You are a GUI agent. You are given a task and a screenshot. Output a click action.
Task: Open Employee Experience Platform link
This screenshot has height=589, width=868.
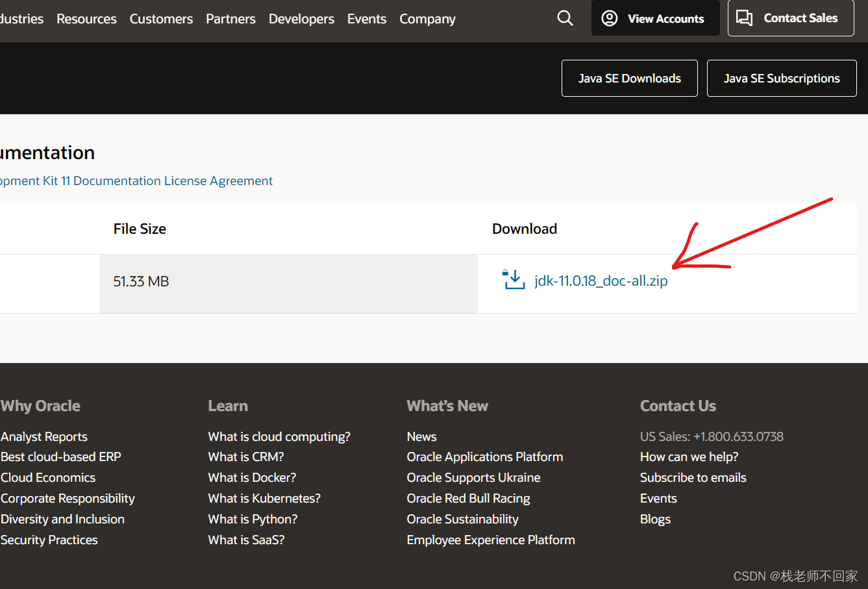[491, 540]
